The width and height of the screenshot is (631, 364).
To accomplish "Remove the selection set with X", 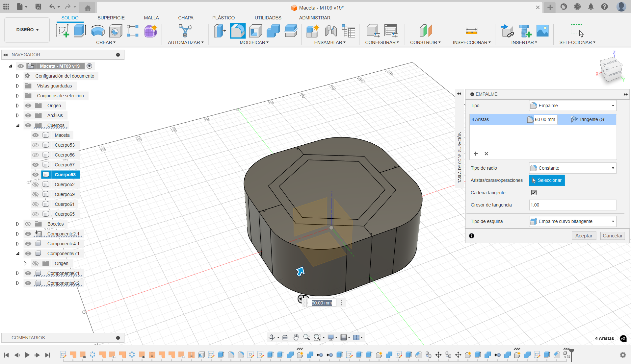I will click(486, 154).
